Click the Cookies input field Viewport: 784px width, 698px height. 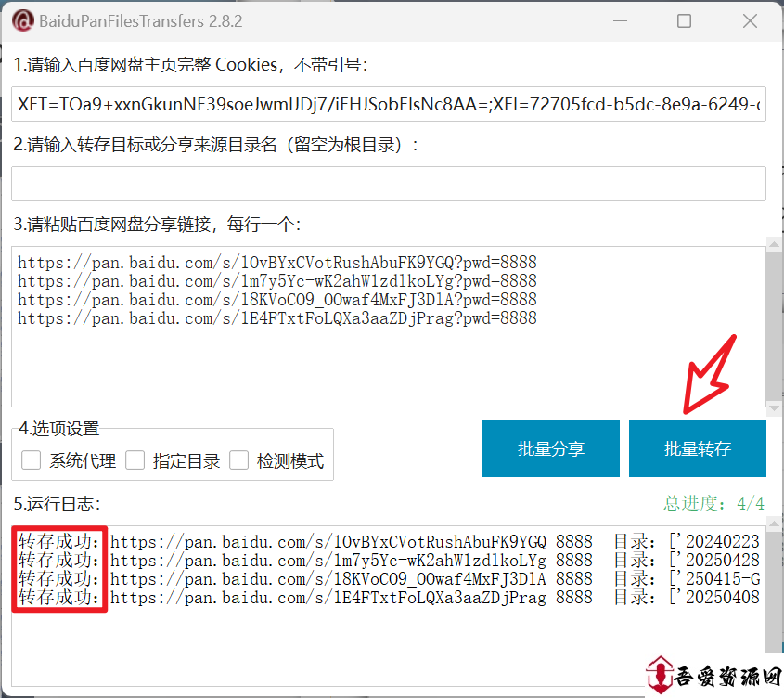point(389,104)
